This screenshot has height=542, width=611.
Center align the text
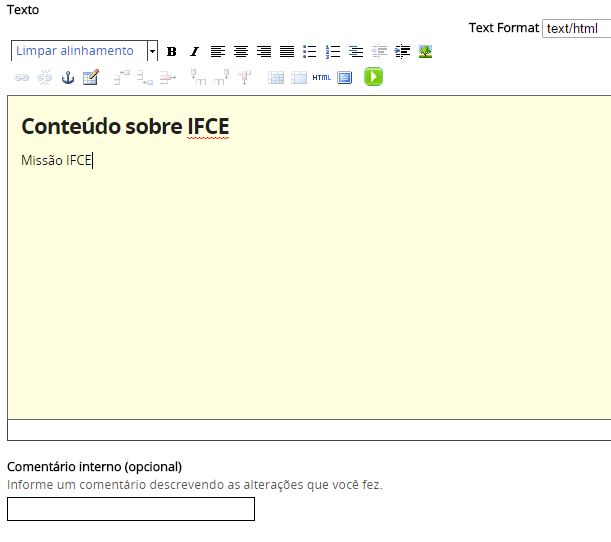tap(241, 51)
